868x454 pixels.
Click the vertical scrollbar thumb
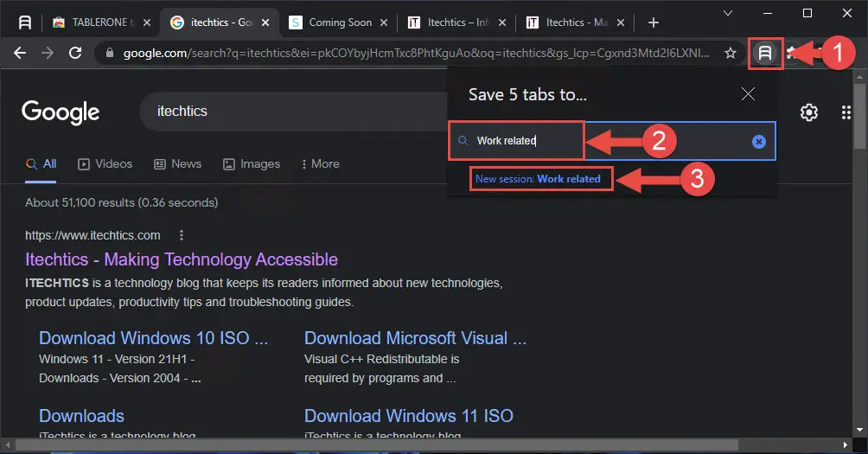[x=859, y=116]
